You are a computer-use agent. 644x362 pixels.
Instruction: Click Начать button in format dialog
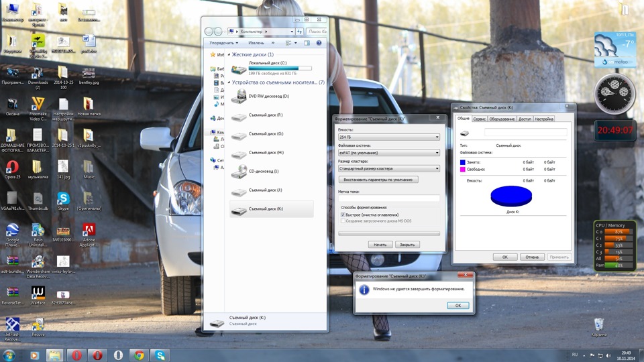pos(380,245)
